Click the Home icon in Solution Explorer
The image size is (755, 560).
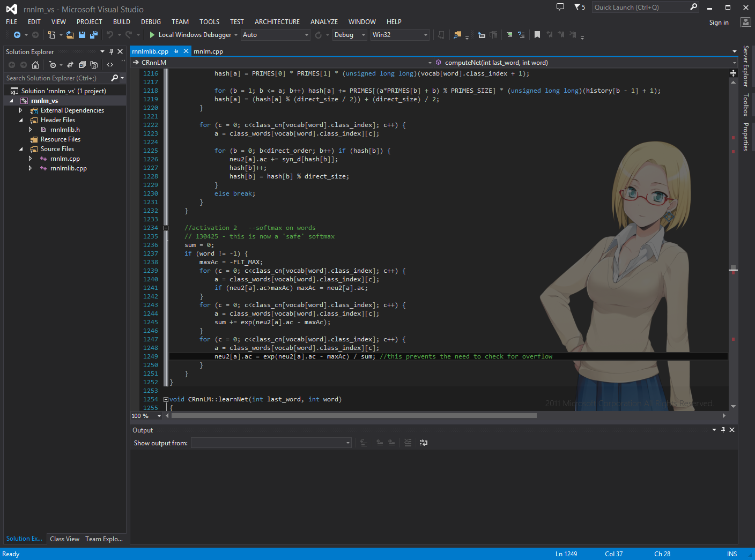[x=35, y=65]
